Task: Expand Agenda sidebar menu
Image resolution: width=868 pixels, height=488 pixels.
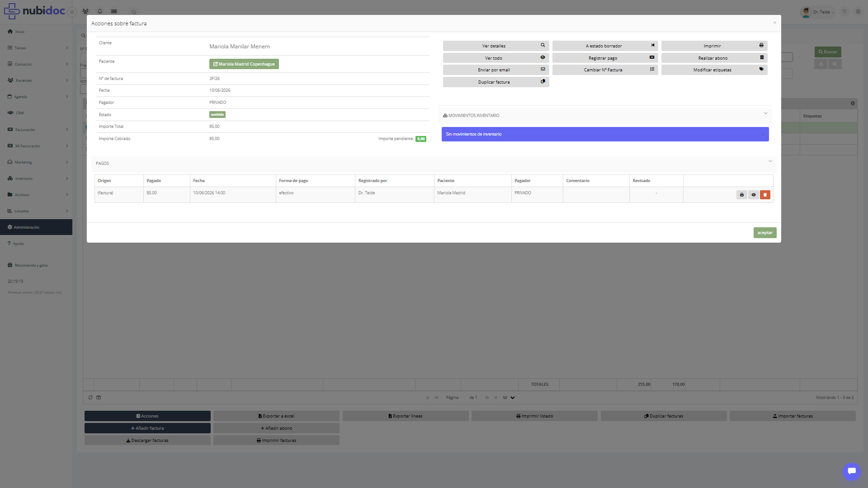Action: (x=36, y=97)
